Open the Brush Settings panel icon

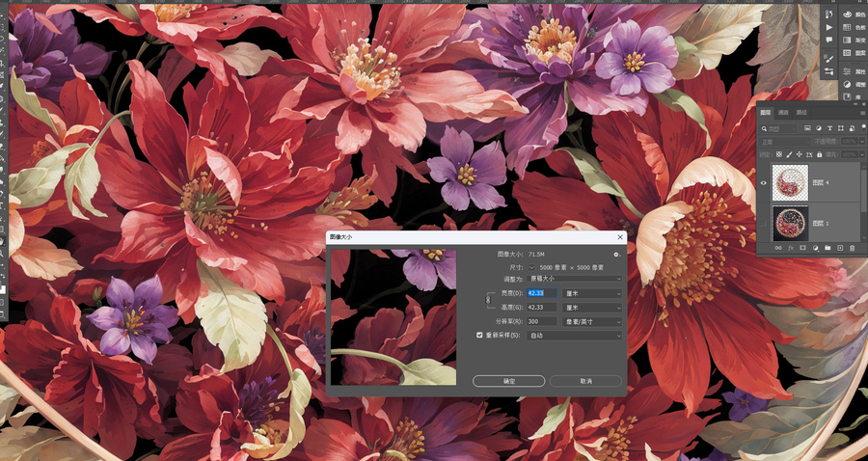828,59
